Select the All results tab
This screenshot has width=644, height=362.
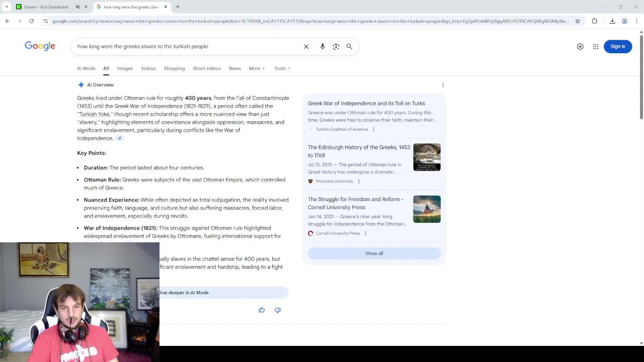coord(106,68)
